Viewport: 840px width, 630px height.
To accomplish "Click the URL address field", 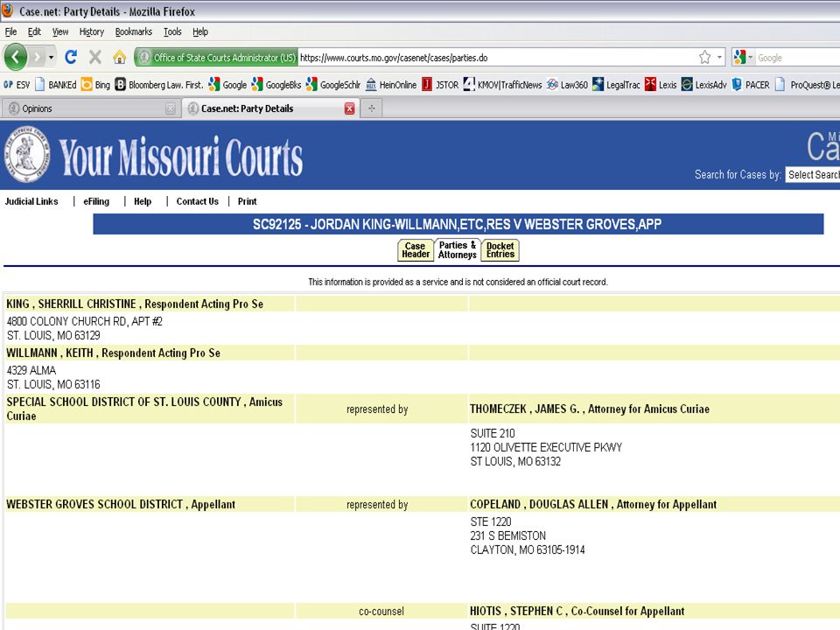I will coord(495,58).
